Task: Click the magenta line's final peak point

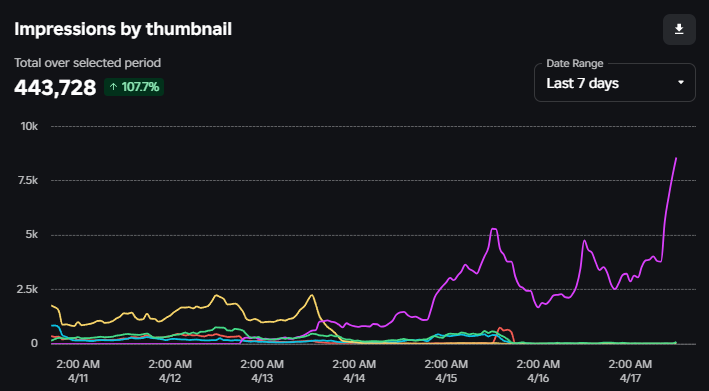Action: [x=676, y=158]
